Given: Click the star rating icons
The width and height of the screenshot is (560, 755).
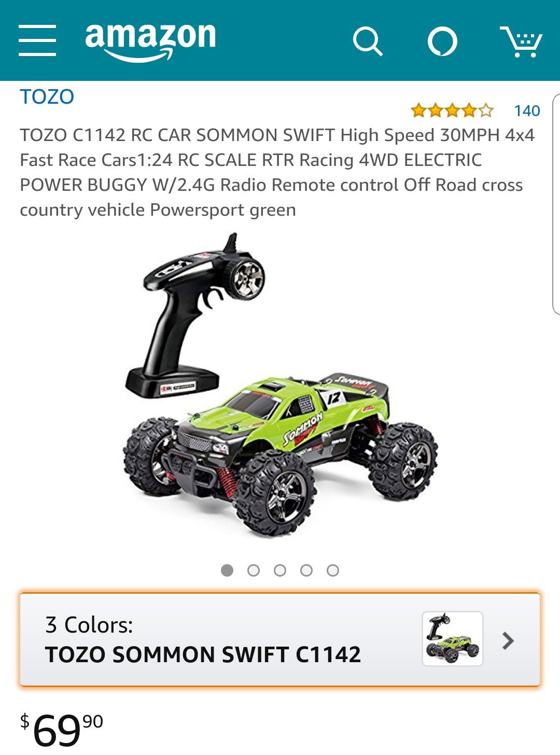Looking at the screenshot, I should [x=452, y=110].
